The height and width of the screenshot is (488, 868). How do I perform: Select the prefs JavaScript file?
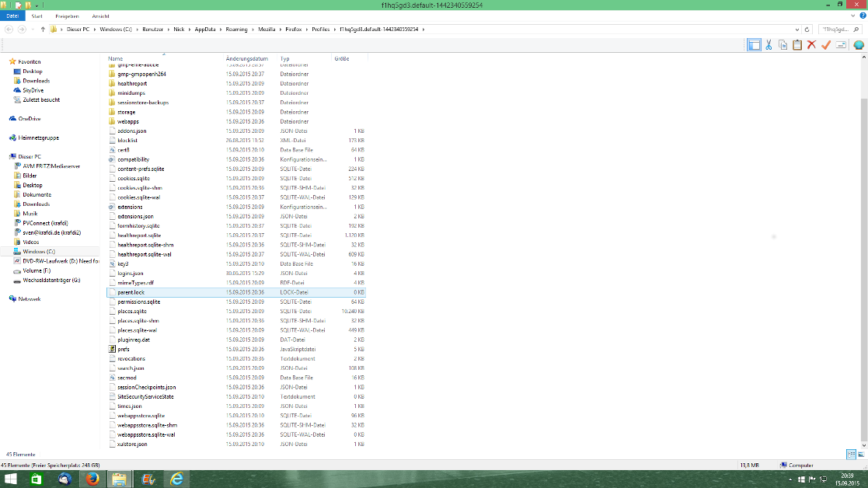pos(123,349)
